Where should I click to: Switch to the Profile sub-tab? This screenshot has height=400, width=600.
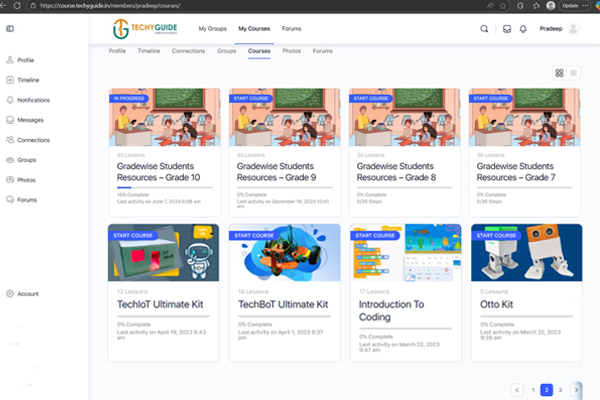tap(117, 51)
